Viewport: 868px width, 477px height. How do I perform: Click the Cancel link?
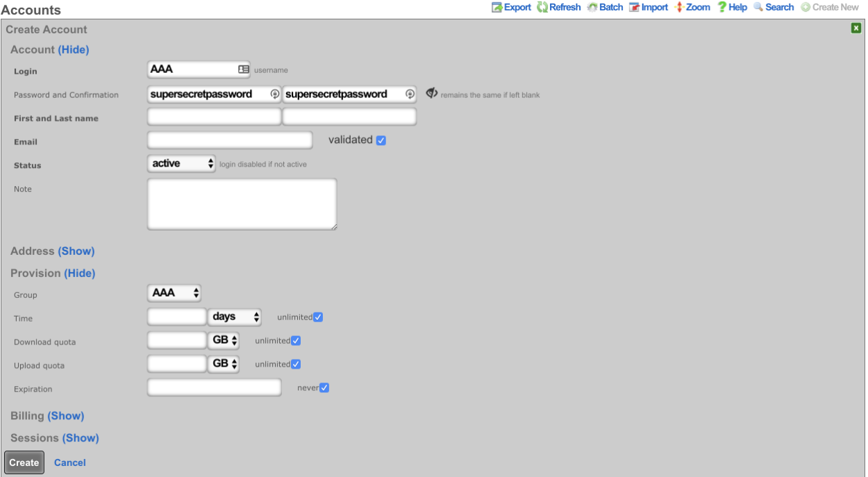(x=70, y=463)
